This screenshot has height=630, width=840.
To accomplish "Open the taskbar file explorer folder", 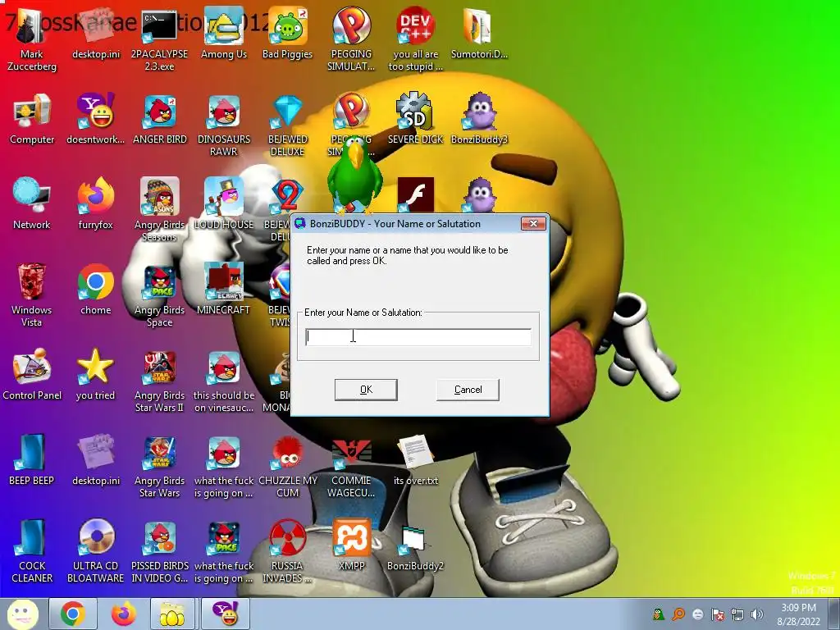I will [x=172, y=614].
